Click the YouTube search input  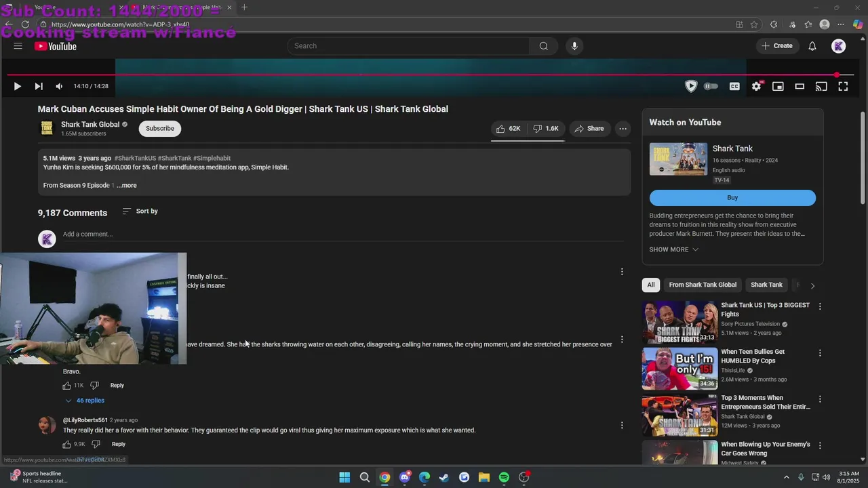coord(408,46)
